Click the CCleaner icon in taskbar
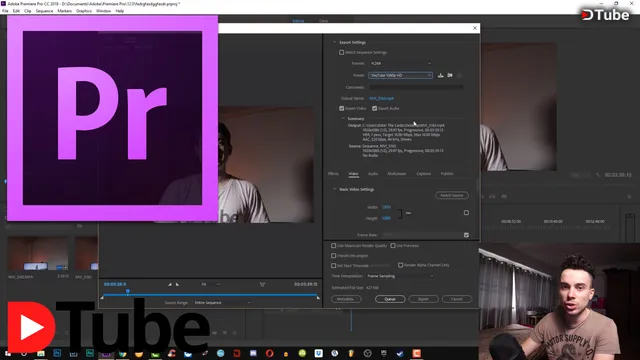The height and width of the screenshot is (360, 640). [171, 353]
